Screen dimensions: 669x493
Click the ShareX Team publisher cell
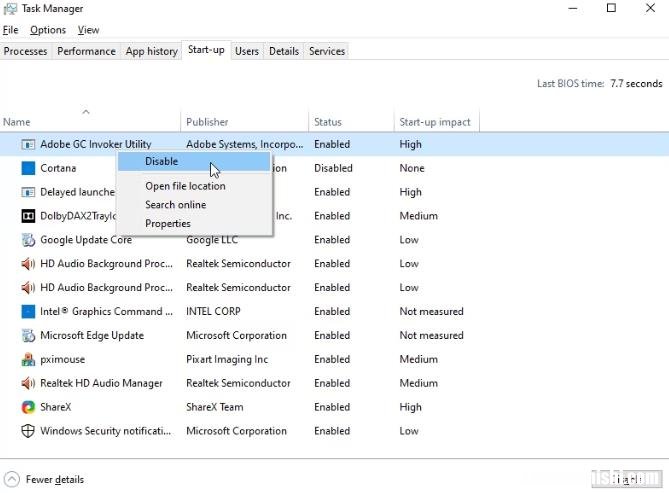click(215, 407)
